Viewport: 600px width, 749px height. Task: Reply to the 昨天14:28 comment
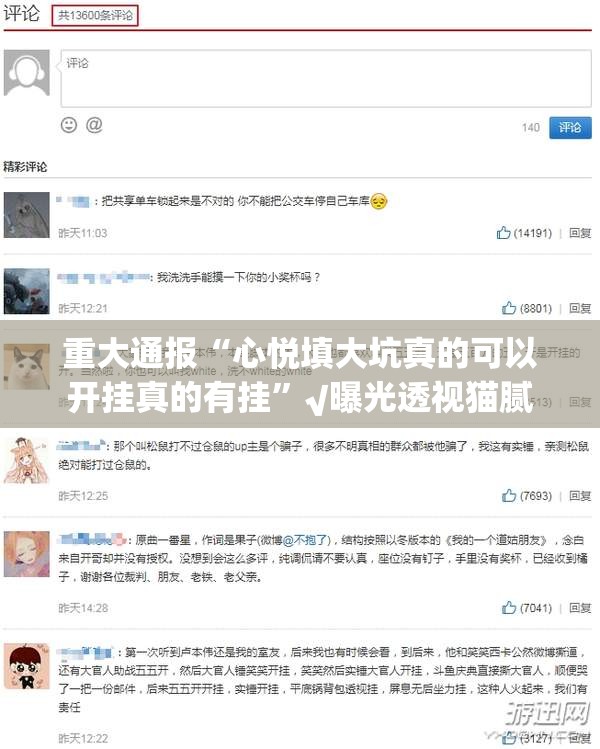click(x=580, y=608)
